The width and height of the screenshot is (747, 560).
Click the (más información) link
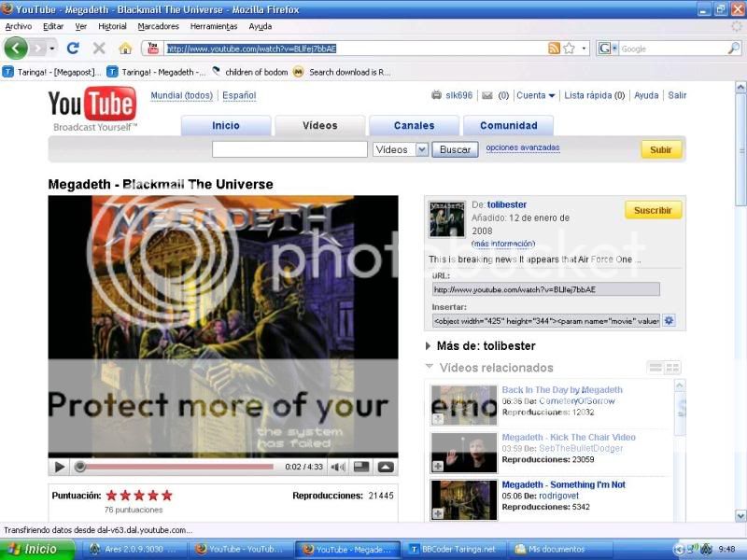click(503, 244)
